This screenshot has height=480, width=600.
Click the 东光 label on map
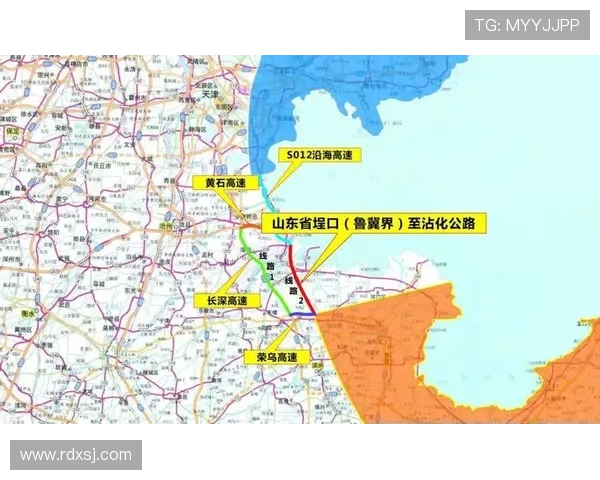(x=130, y=291)
